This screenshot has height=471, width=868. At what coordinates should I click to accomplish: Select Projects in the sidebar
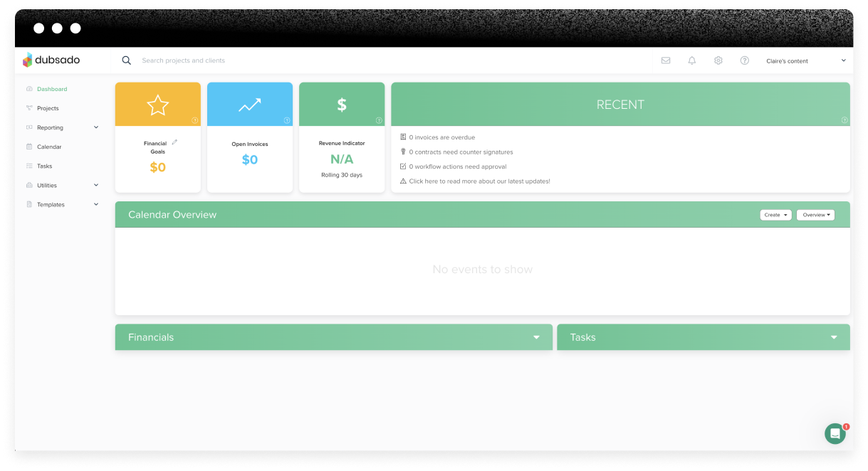[49, 108]
